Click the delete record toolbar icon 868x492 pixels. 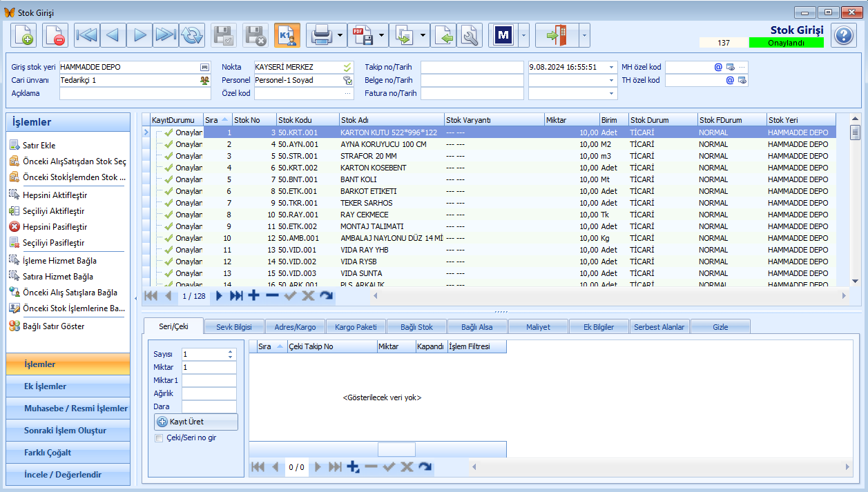pos(55,35)
